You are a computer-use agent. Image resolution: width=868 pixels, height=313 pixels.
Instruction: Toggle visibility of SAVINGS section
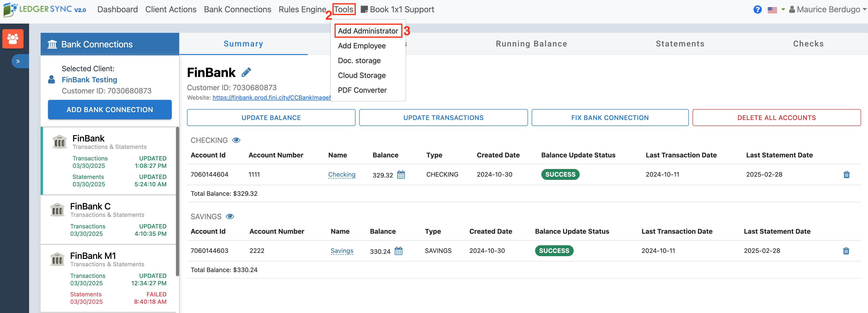pos(230,217)
